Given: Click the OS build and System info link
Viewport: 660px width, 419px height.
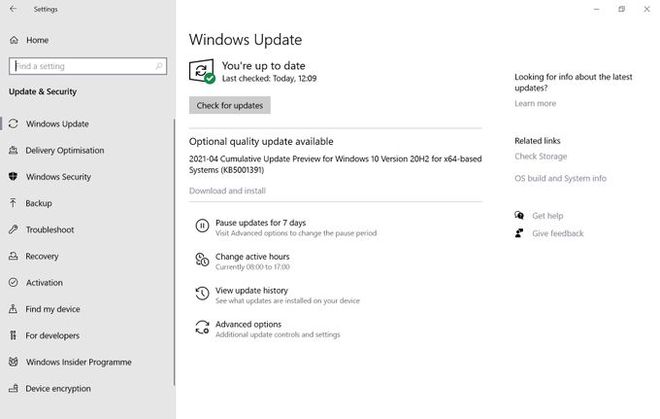Looking at the screenshot, I should pos(560,178).
